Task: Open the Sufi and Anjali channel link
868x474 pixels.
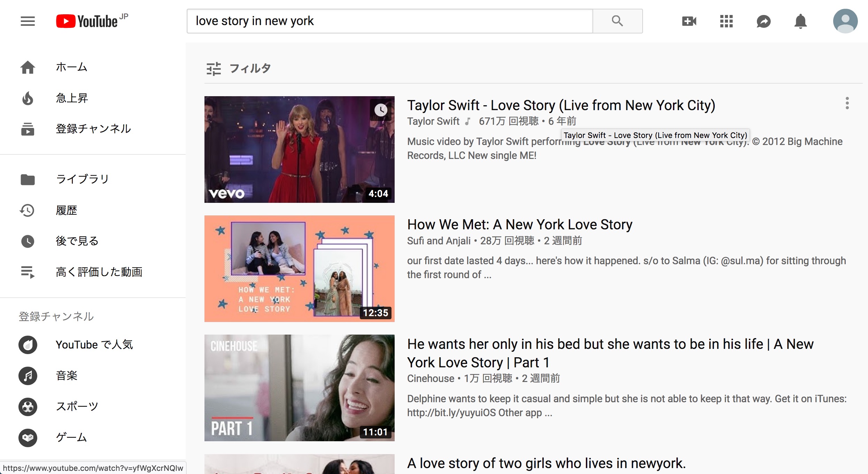Action: click(439, 241)
